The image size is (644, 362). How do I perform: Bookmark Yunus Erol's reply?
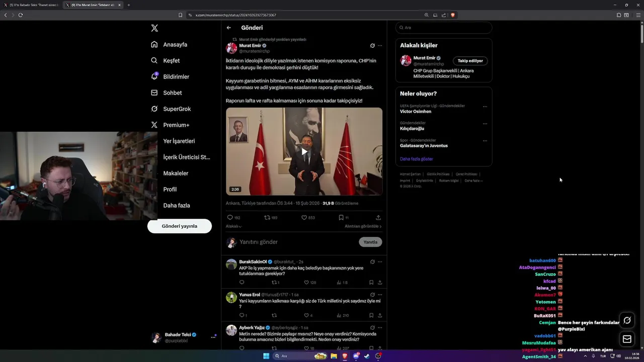click(371, 315)
